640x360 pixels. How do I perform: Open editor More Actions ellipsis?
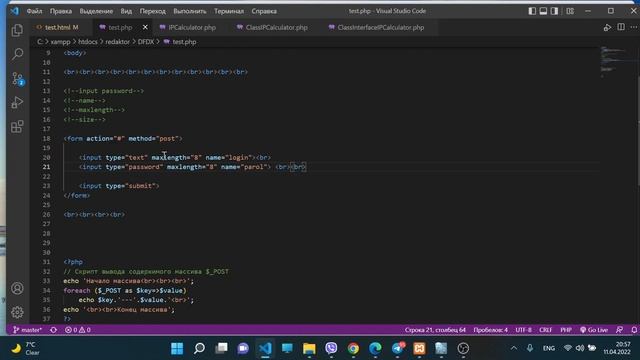coord(633,27)
